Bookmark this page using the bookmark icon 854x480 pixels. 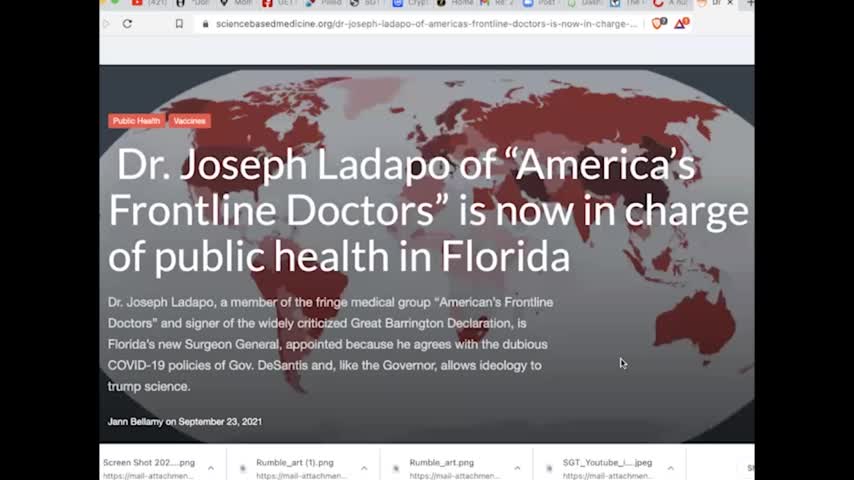click(x=179, y=24)
